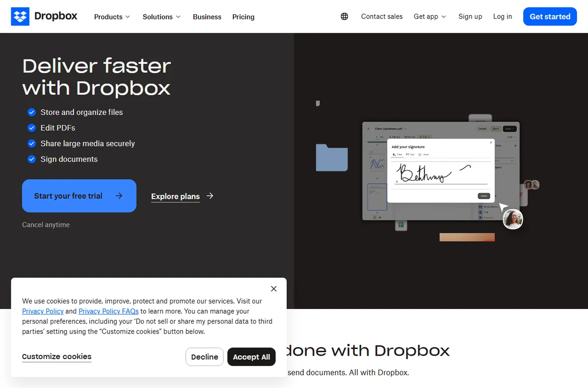The image size is (588, 388).
Task: Click Accept All cookies button
Action: pos(251,357)
